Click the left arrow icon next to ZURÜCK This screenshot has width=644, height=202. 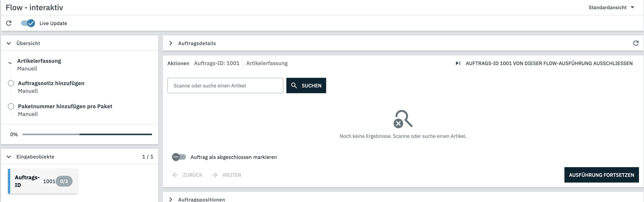tap(175, 175)
